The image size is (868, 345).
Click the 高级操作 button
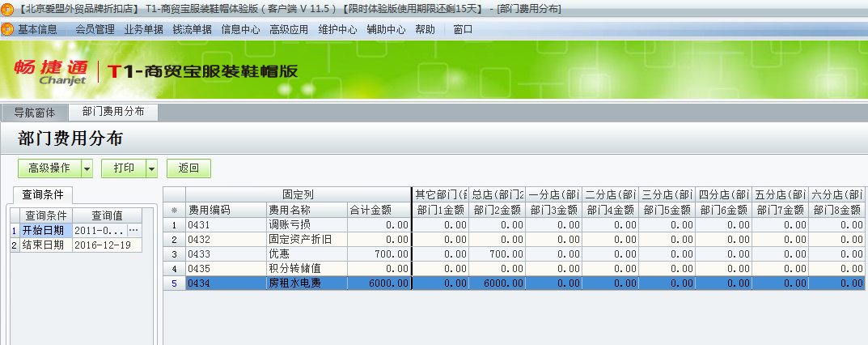tap(49, 168)
